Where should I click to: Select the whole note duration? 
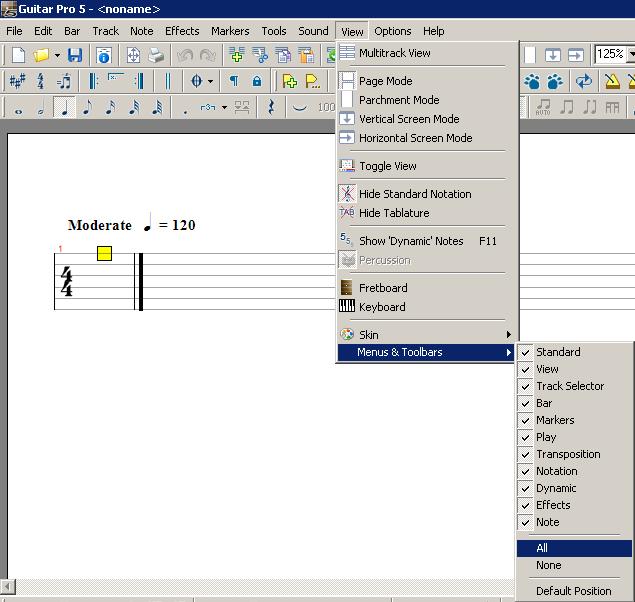tap(19, 109)
